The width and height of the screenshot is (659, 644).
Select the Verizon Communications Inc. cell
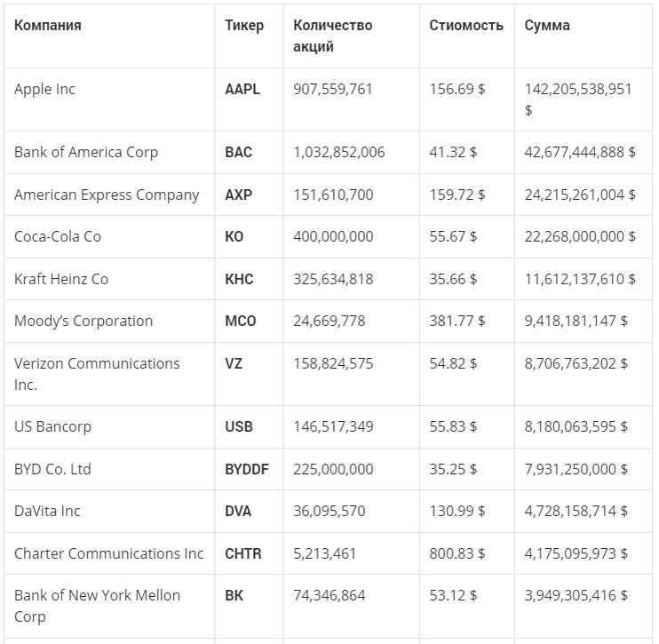pyautogui.click(x=97, y=374)
